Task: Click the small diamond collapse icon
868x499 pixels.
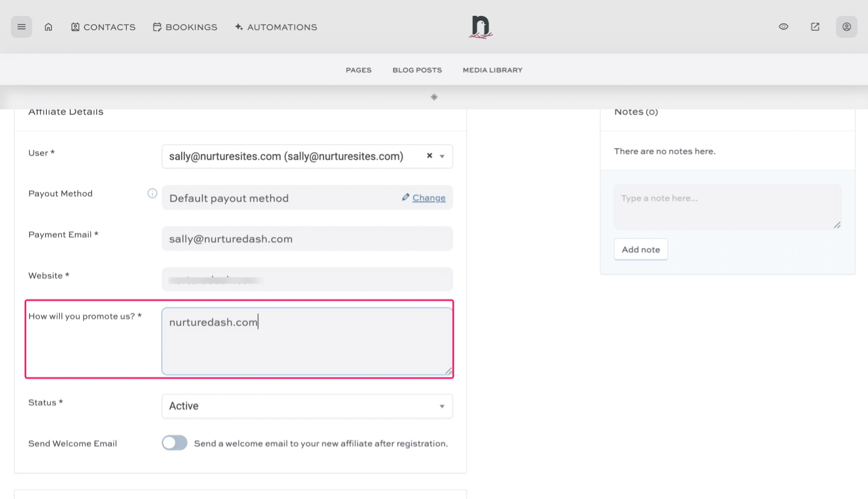Action: pyautogui.click(x=434, y=97)
